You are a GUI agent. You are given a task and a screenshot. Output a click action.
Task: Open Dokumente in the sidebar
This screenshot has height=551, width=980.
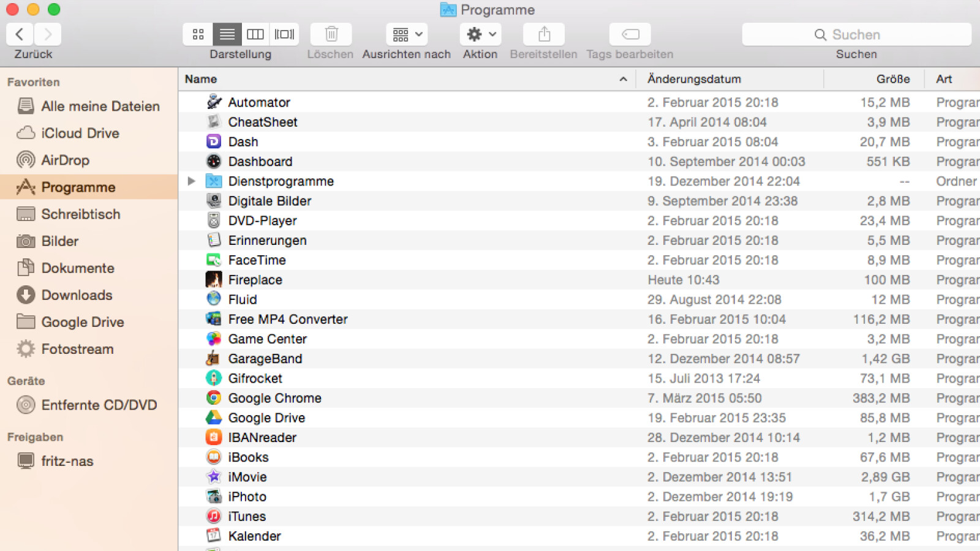pyautogui.click(x=89, y=268)
